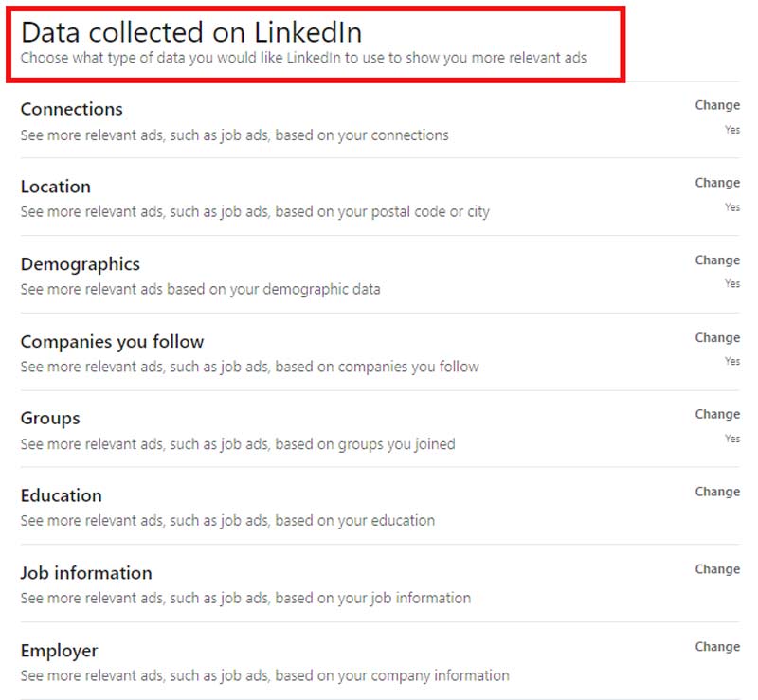Expand the Education section heading

click(61, 495)
